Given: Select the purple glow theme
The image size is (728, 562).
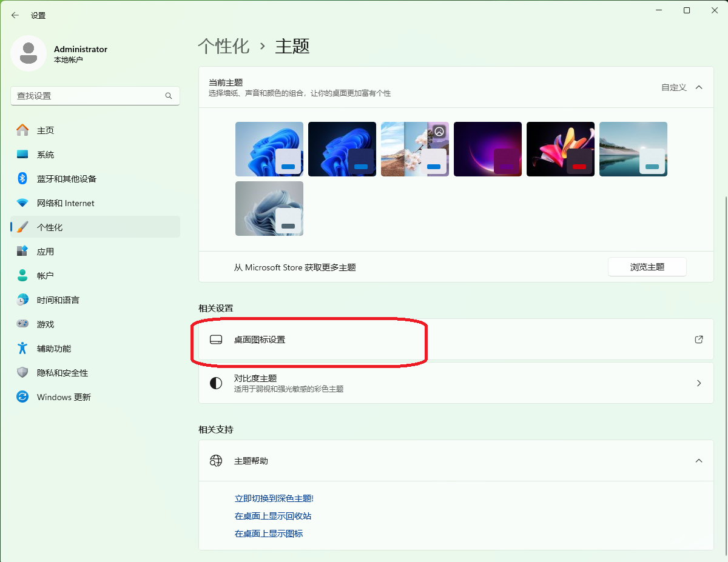Looking at the screenshot, I should point(488,149).
